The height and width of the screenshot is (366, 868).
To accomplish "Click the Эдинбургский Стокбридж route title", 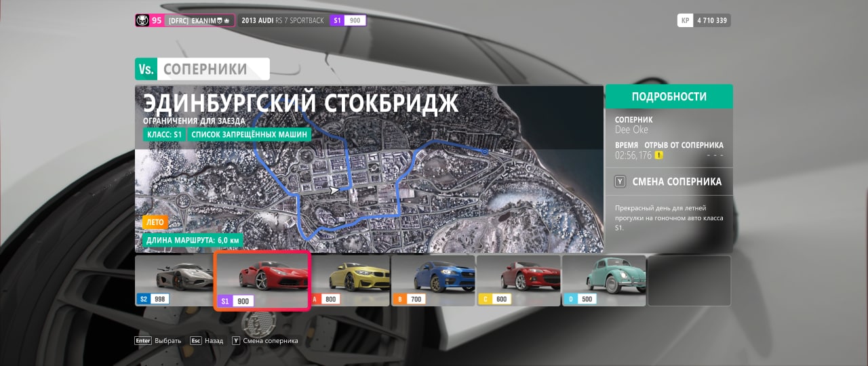I will pyautogui.click(x=300, y=104).
